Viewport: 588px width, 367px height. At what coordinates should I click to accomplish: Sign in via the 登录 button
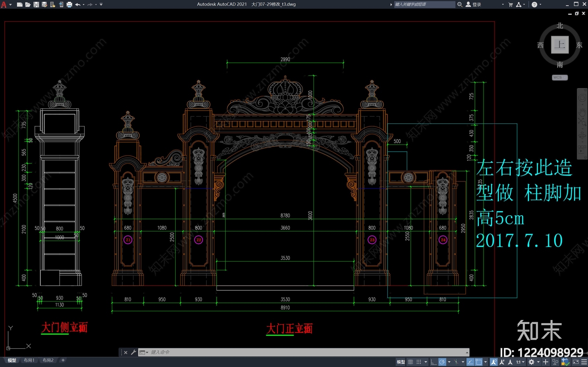point(473,4)
